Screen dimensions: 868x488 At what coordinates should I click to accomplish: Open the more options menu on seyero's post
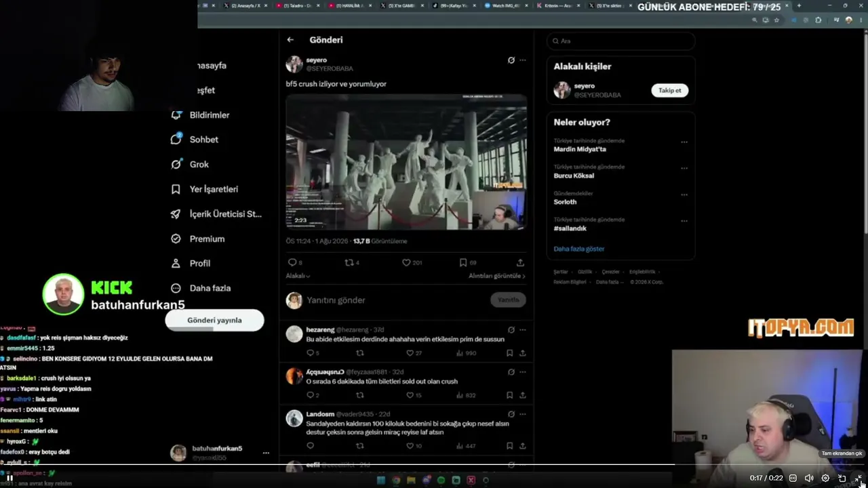523,60
